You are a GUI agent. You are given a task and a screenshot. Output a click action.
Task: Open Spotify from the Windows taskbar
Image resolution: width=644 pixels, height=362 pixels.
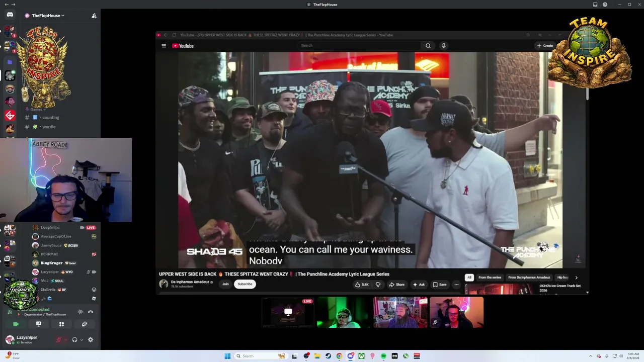point(383,356)
